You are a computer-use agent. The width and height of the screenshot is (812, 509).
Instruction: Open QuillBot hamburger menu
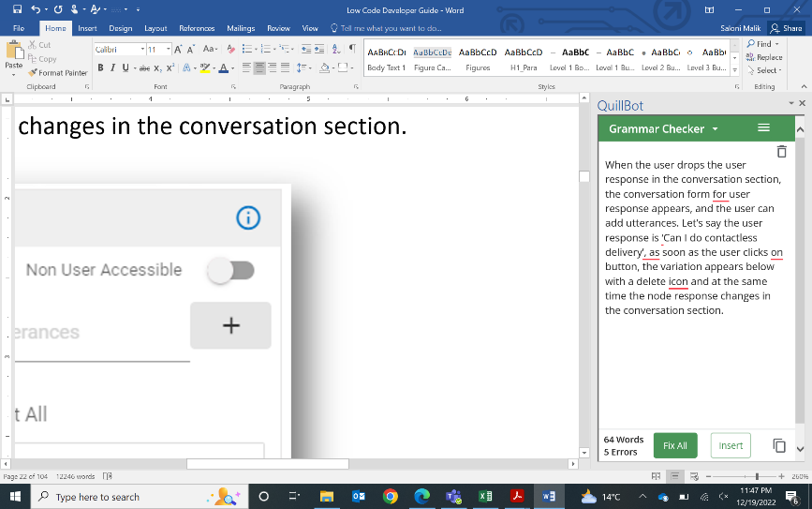pos(763,128)
